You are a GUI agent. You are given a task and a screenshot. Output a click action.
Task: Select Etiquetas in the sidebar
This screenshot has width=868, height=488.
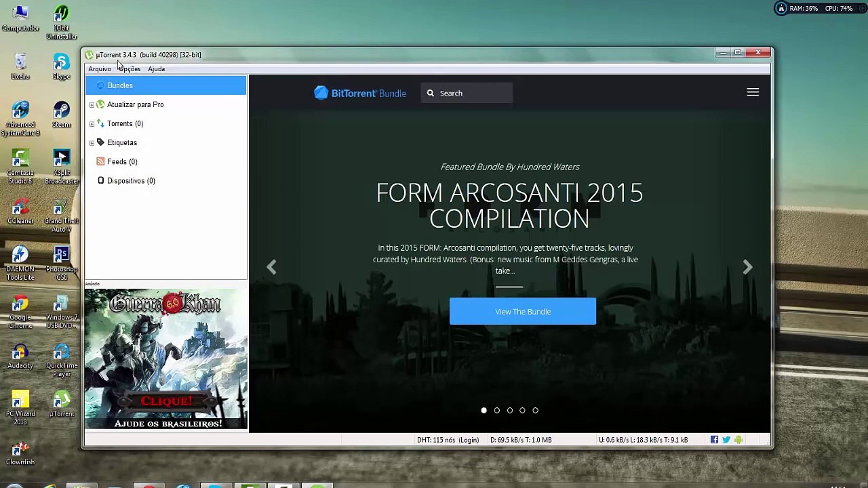pos(121,142)
